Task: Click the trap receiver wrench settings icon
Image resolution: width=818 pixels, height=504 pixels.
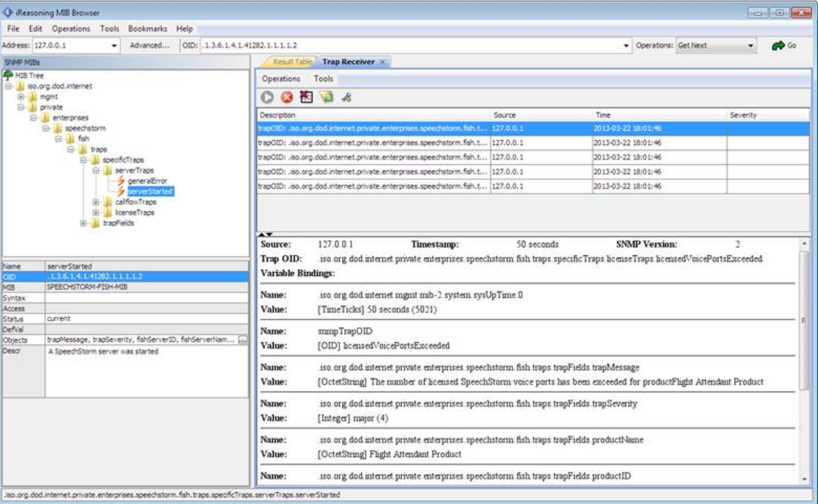Action: pyautogui.click(x=347, y=97)
